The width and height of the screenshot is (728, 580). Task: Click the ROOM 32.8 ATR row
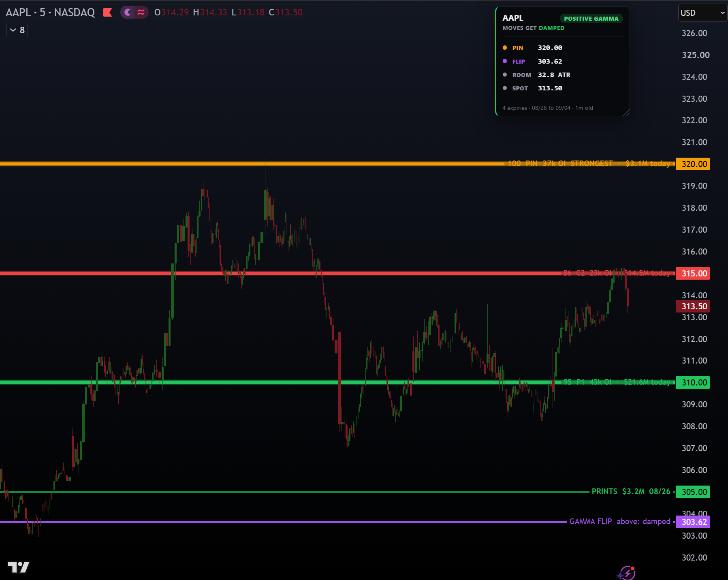click(562, 75)
